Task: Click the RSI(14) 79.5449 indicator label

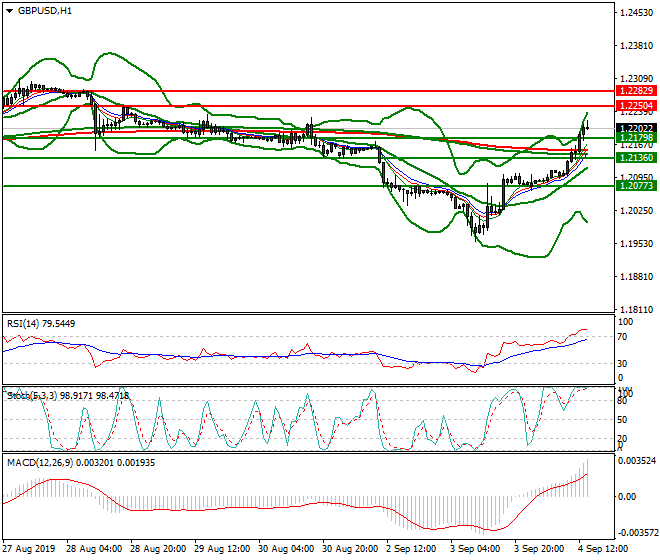Action: pos(41,324)
